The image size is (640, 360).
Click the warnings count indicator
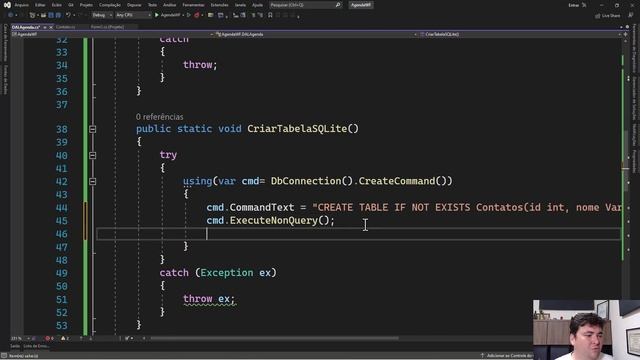pyautogui.click(x=64, y=338)
